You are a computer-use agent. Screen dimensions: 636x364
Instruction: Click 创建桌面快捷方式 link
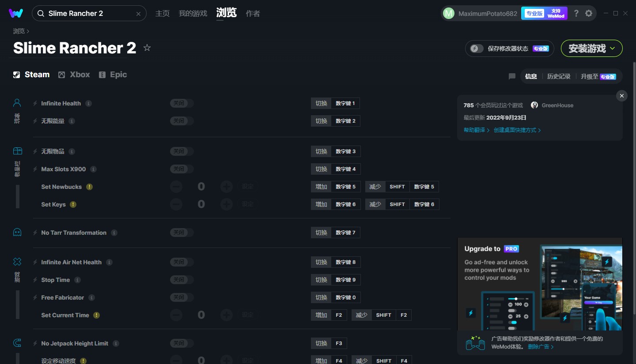coord(517,130)
